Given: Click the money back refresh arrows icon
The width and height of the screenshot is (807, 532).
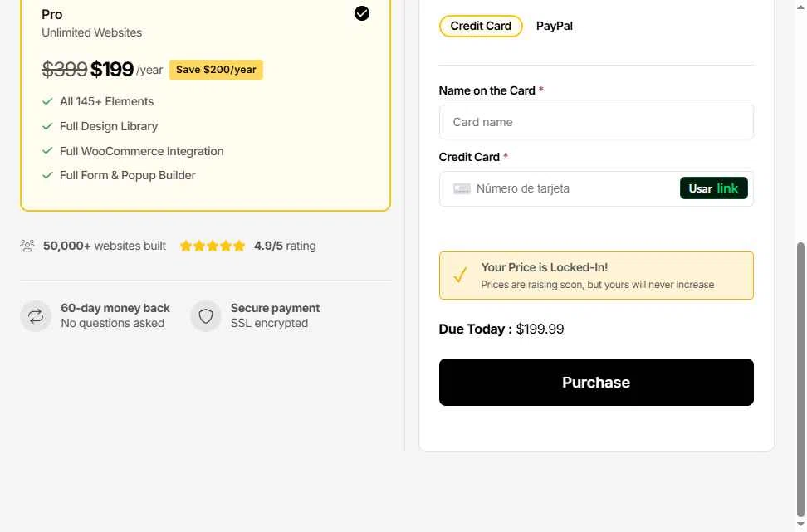Looking at the screenshot, I should pyautogui.click(x=36, y=316).
